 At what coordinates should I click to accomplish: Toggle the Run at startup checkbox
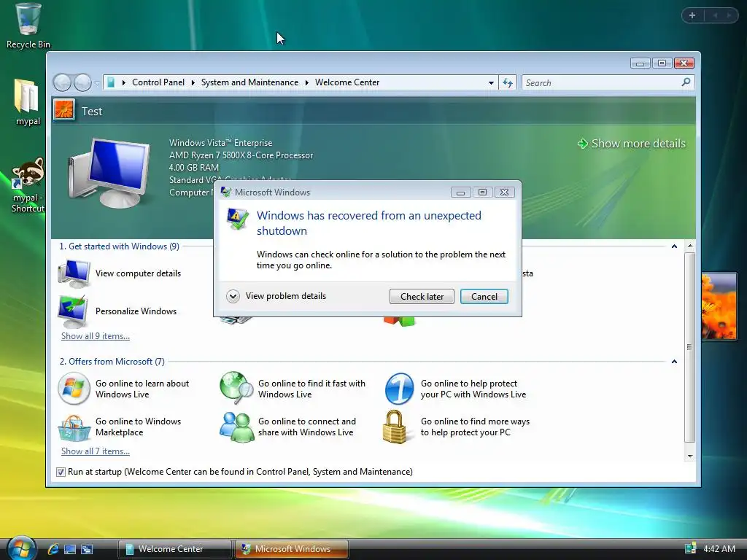point(61,472)
